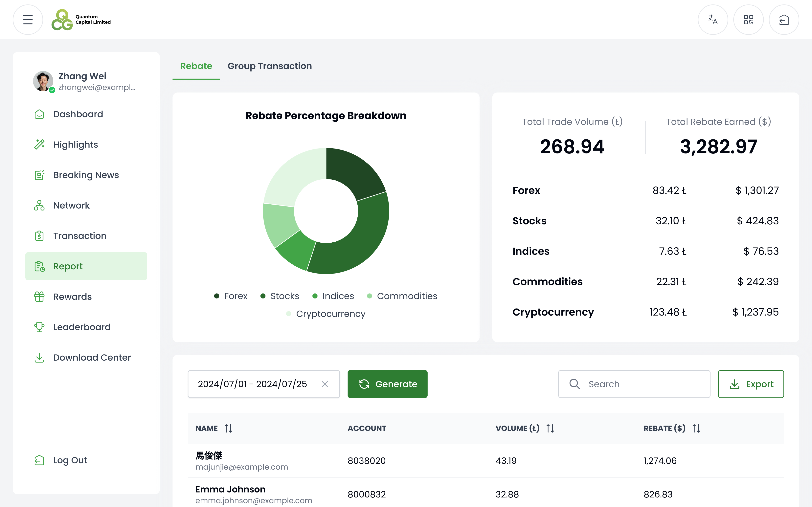Toggle the Cryptocurrency legend item

pos(326,314)
